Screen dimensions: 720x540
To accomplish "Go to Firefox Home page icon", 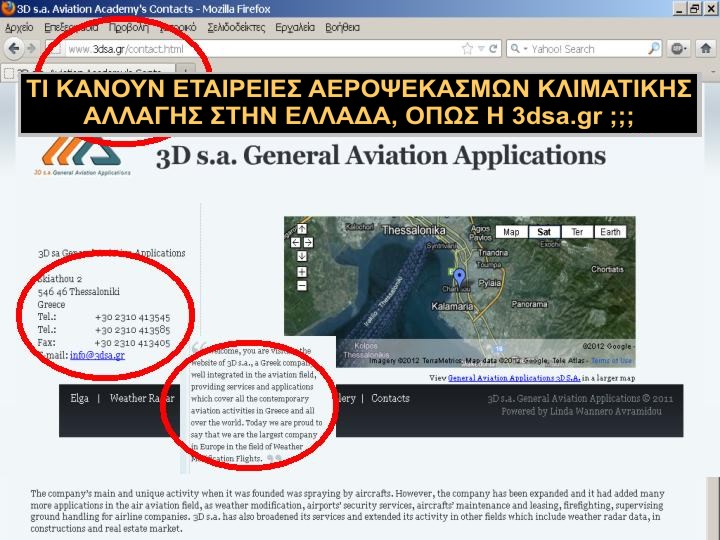I will point(705,48).
